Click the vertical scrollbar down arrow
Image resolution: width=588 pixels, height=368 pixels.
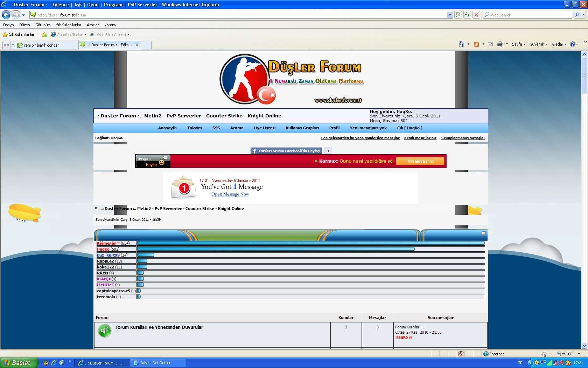[584, 346]
